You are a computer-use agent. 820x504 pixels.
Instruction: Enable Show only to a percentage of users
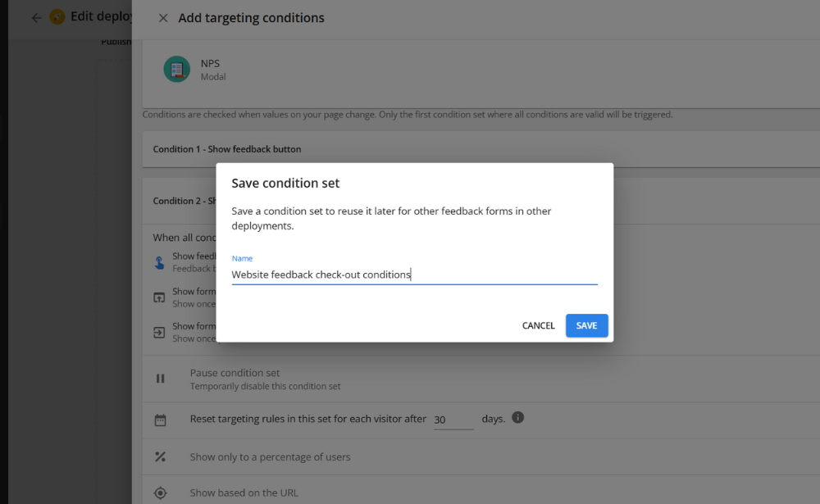coord(270,457)
